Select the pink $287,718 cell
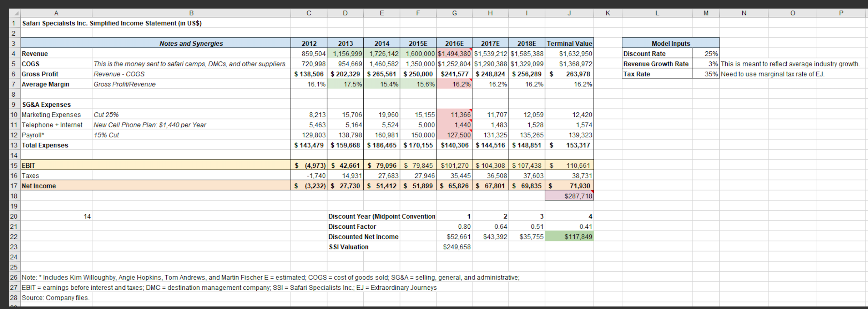 [x=569, y=196]
